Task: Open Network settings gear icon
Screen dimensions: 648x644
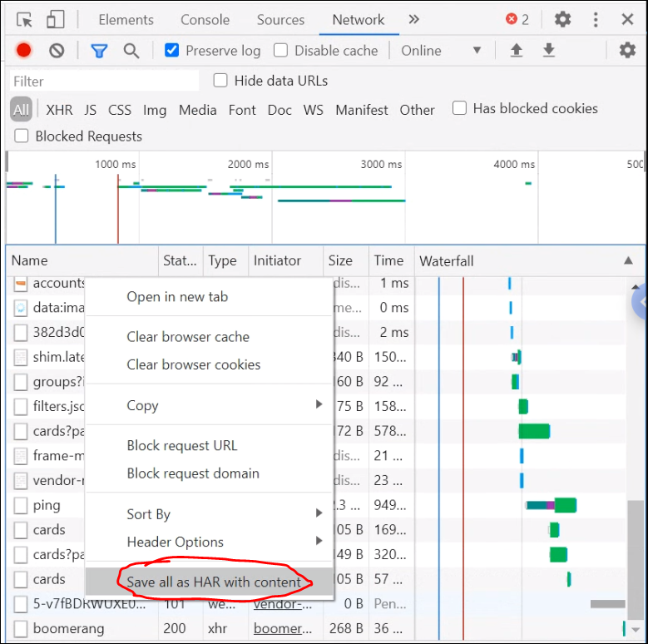Action: click(627, 50)
